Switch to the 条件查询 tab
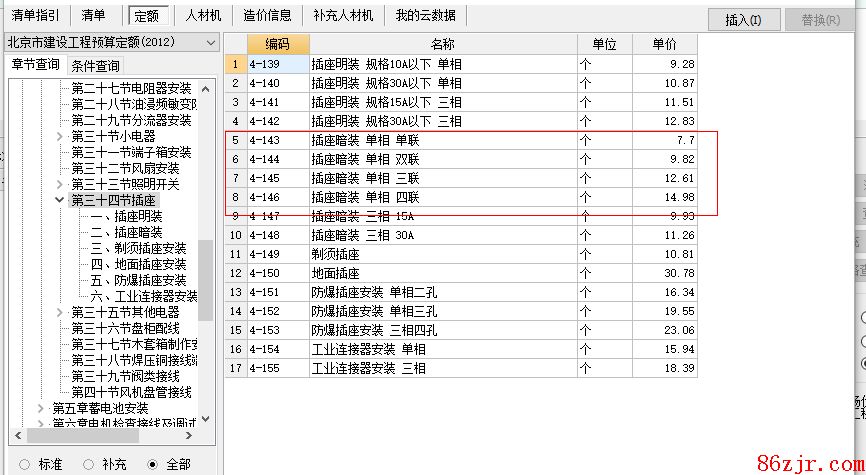The image size is (866, 475). tap(95, 66)
